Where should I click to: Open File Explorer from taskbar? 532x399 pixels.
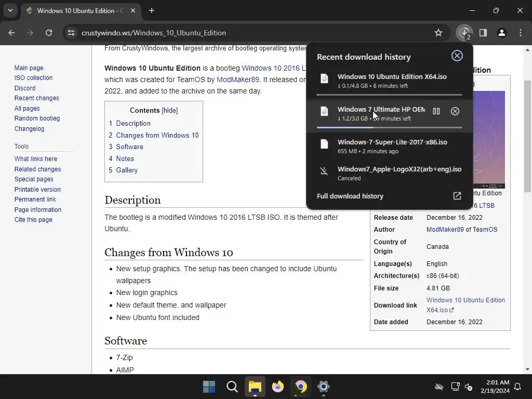[255, 387]
